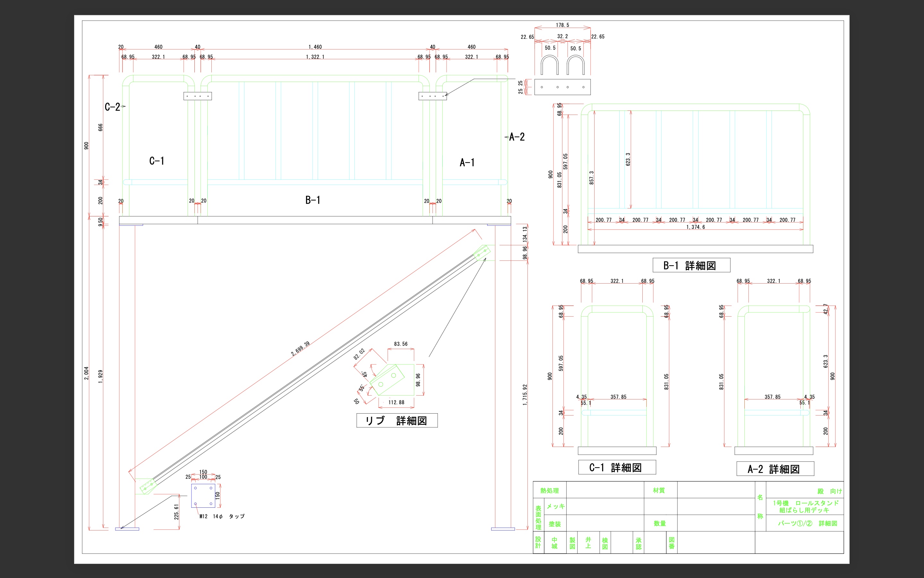Select the '表面処理' vertical label
Viewport: 924px width, 578px height.
click(x=538, y=518)
